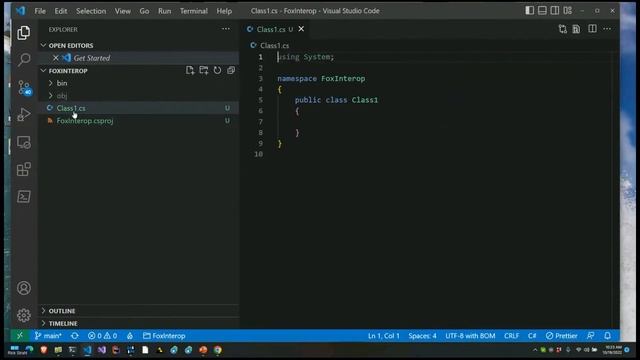Select C# language mode in status bar
This screenshot has height=360, width=640.
pos(532,336)
